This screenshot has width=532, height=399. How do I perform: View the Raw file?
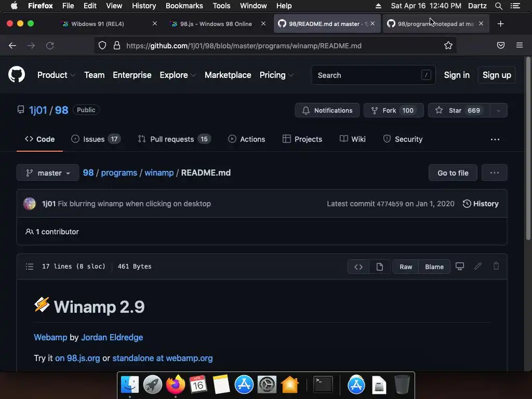coord(406,267)
